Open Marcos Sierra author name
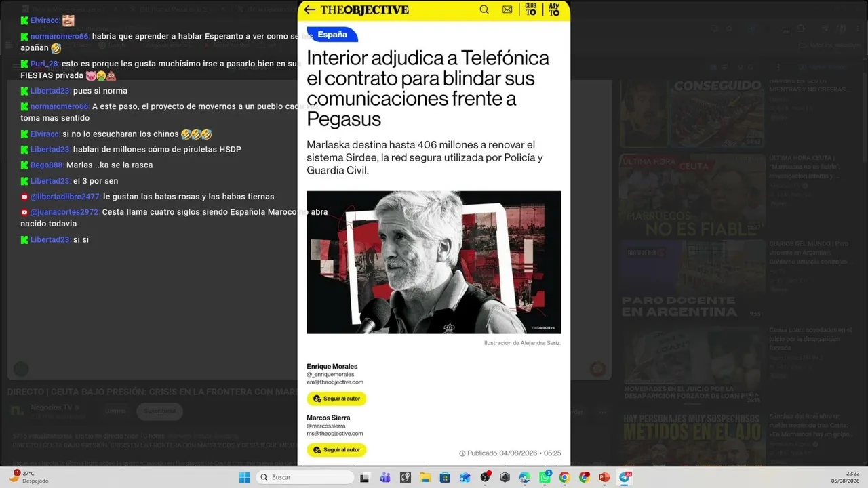 (328, 418)
